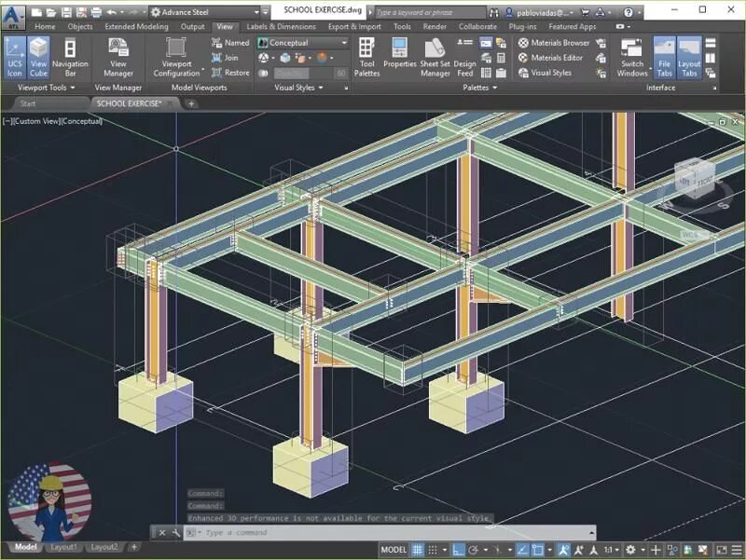Toggle the Layout Tabs display

tap(689, 58)
